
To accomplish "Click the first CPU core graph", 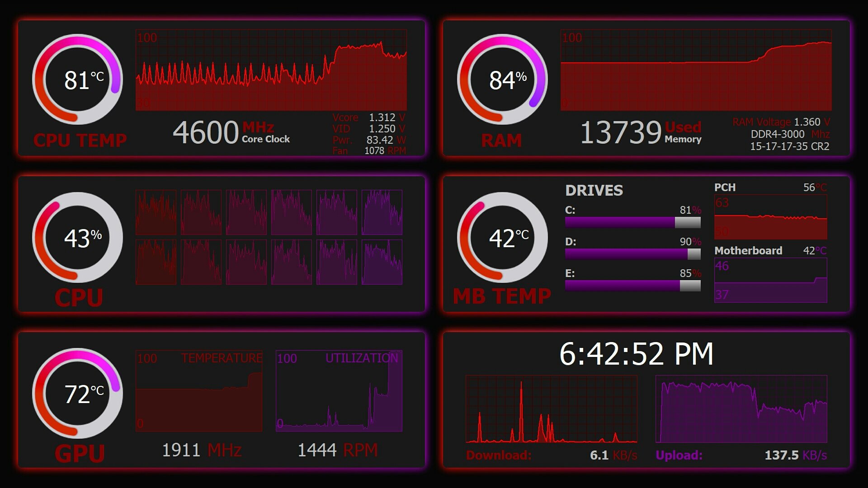I will tap(156, 212).
